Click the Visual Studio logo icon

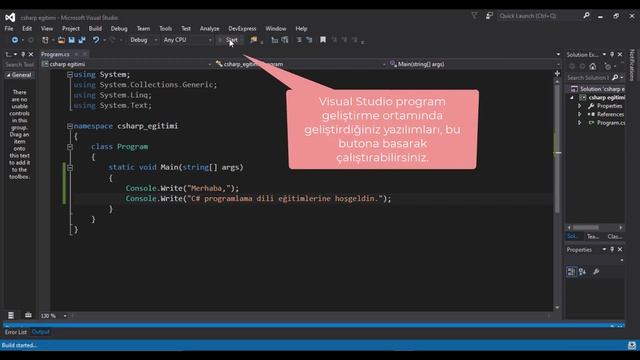point(10,17)
